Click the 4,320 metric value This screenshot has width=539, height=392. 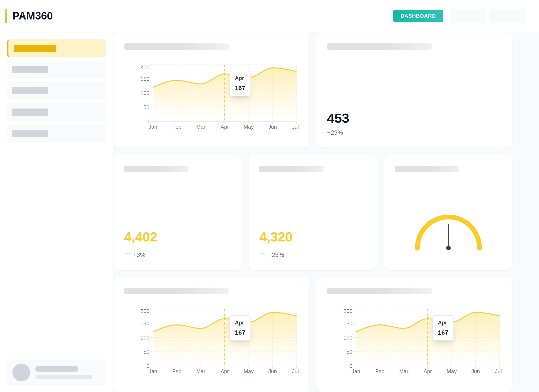[x=275, y=237]
